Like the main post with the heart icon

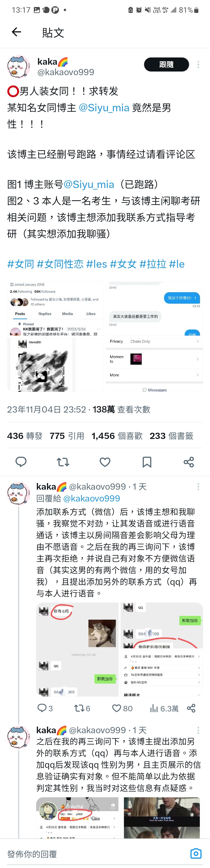105,462
